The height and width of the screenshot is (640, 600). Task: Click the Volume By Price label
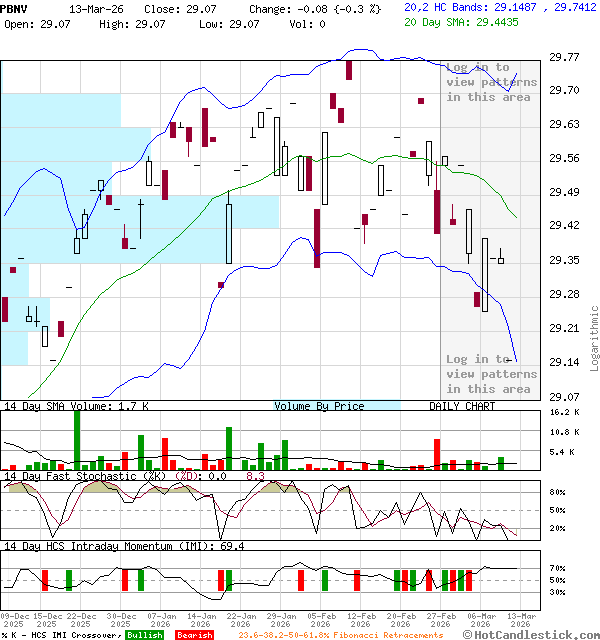tap(319, 406)
